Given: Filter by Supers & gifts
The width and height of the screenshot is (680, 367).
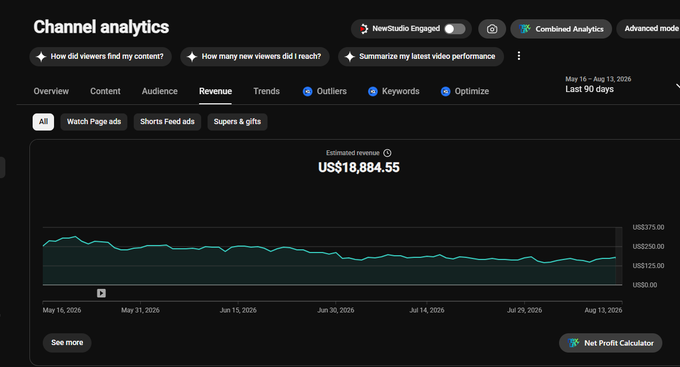Looking at the screenshot, I should click(237, 122).
